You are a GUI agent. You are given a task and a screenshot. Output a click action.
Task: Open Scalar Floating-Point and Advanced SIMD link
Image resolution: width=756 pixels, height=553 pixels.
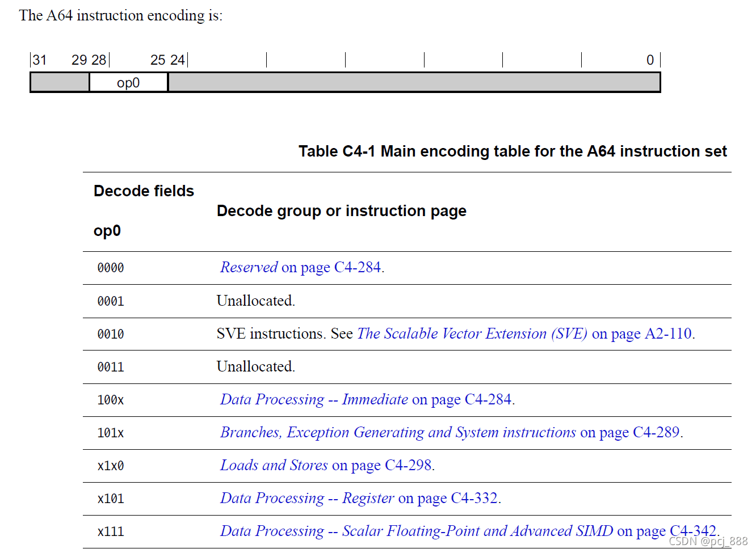click(x=417, y=531)
